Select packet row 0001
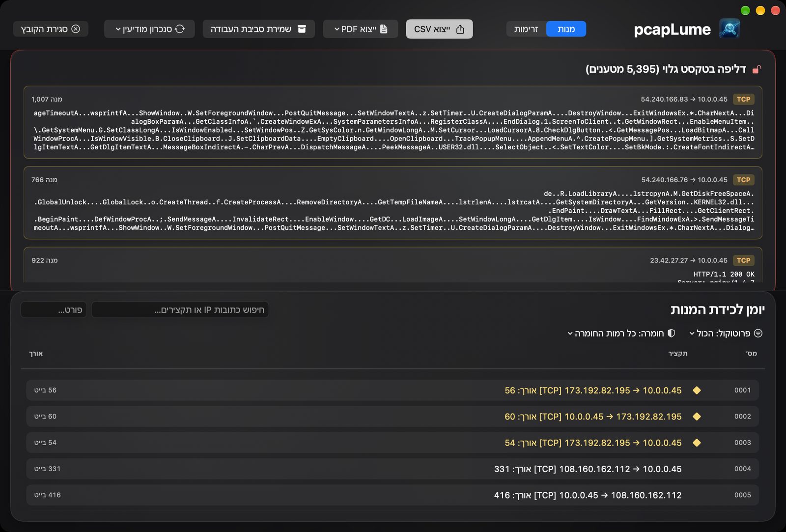 point(393,390)
